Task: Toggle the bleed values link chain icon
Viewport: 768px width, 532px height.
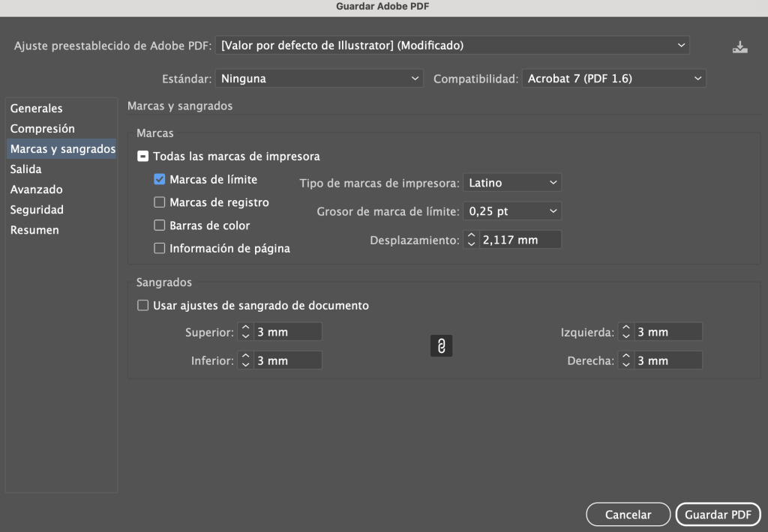Action: [442, 345]
